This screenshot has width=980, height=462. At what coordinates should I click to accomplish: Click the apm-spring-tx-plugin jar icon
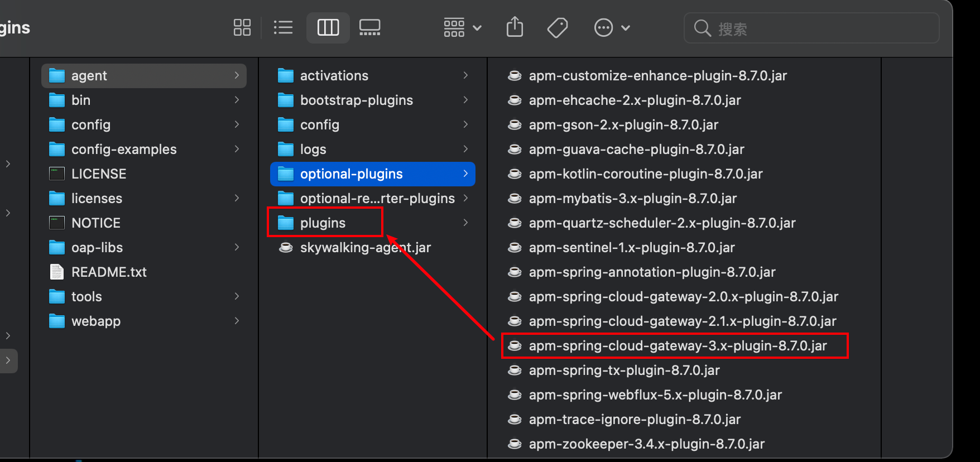515,370
